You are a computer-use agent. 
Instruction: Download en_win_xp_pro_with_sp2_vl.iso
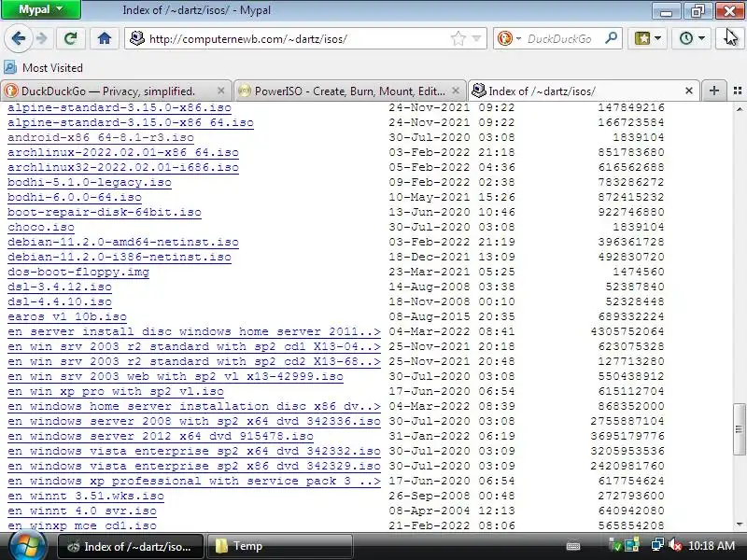[116, 391]
